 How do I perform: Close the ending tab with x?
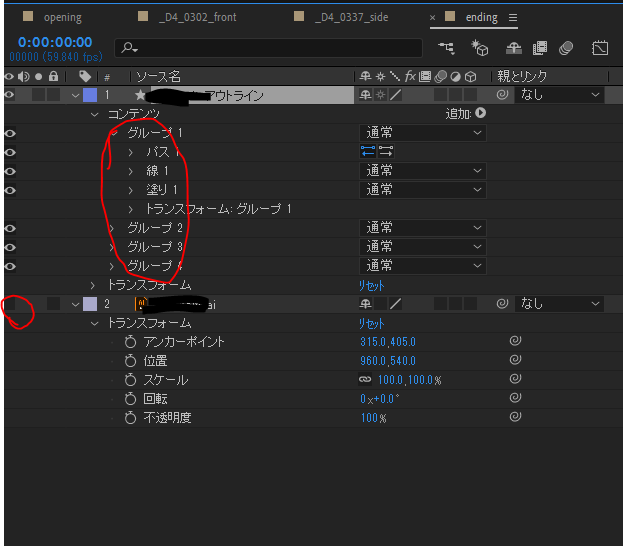[432, 17]
